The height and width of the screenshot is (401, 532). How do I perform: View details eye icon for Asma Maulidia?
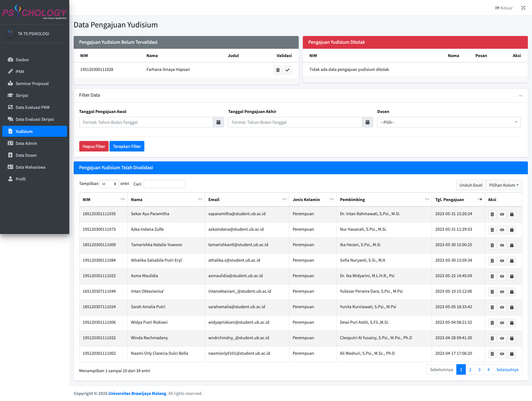click(x=502, y=276)
